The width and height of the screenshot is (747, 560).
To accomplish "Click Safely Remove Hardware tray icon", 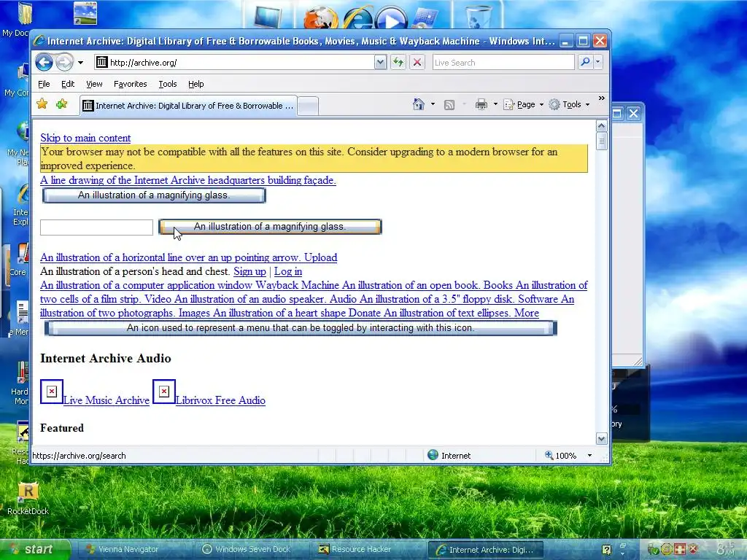I will coord(654,550).
